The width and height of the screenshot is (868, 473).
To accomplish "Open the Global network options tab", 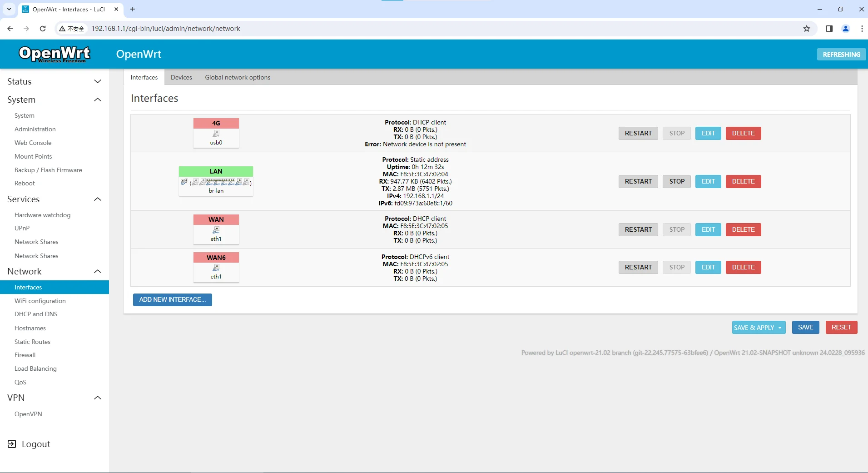I will click(x=238, y=77).
